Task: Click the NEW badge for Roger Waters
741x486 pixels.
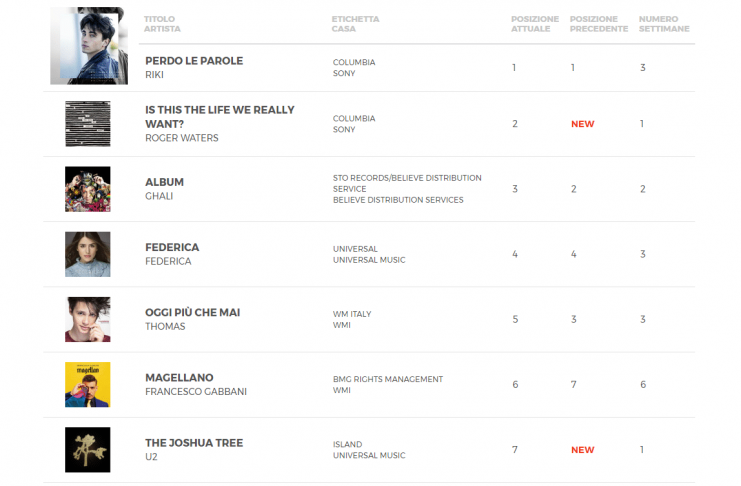Action: coord(583,124)
